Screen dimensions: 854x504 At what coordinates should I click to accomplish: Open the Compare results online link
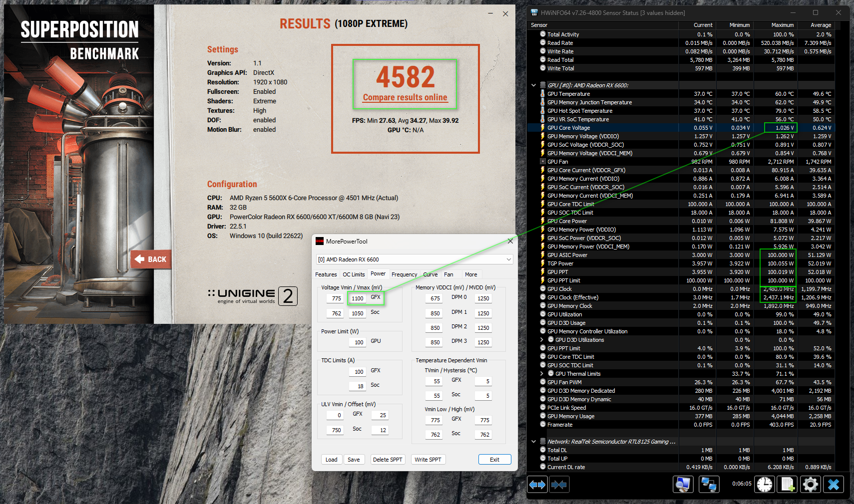tap(405, 97)
